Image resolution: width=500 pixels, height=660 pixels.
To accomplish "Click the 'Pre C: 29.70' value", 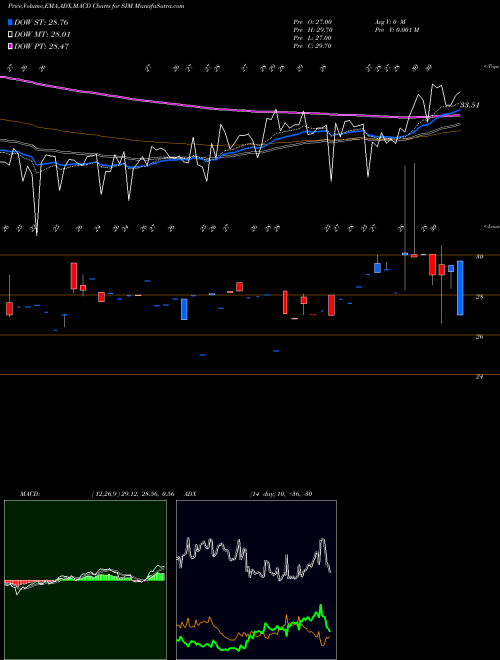I will click(x=312, y=46).
